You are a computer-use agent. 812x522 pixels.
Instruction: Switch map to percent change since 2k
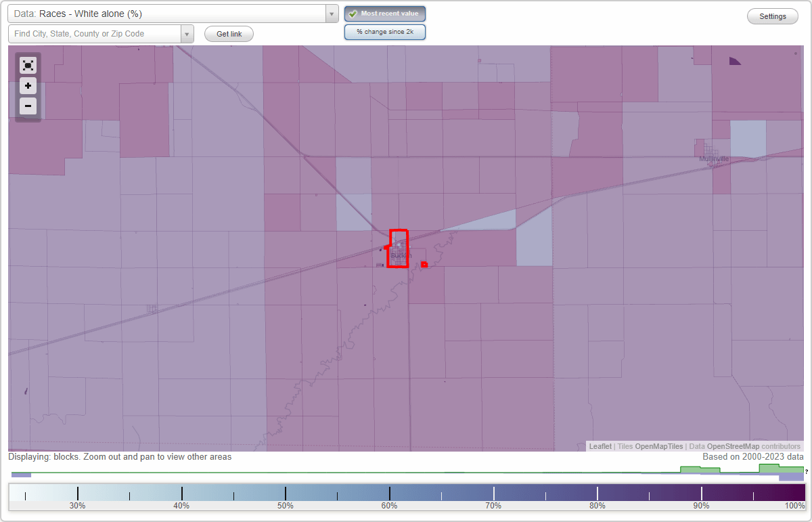tap(385, 31)
